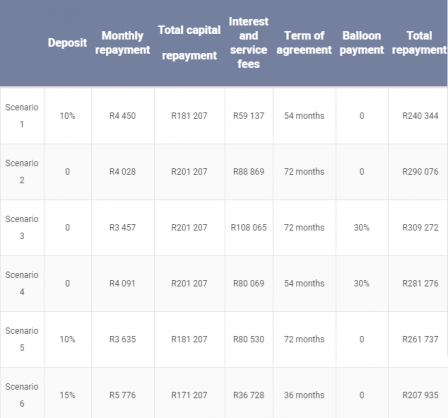Click the 15% deposit cell
The height and width of the screenshot is (418, 448).
67,395
